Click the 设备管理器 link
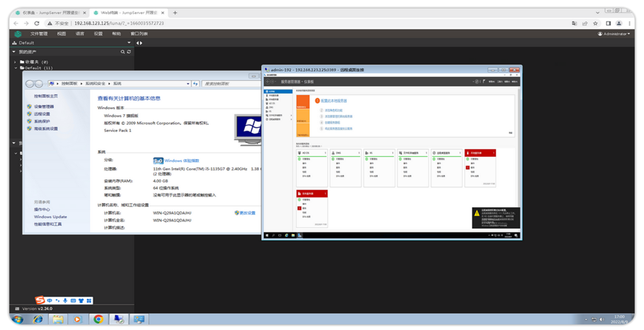The height and width of the screenshot is (330, 644). click(x=44, y=107)
